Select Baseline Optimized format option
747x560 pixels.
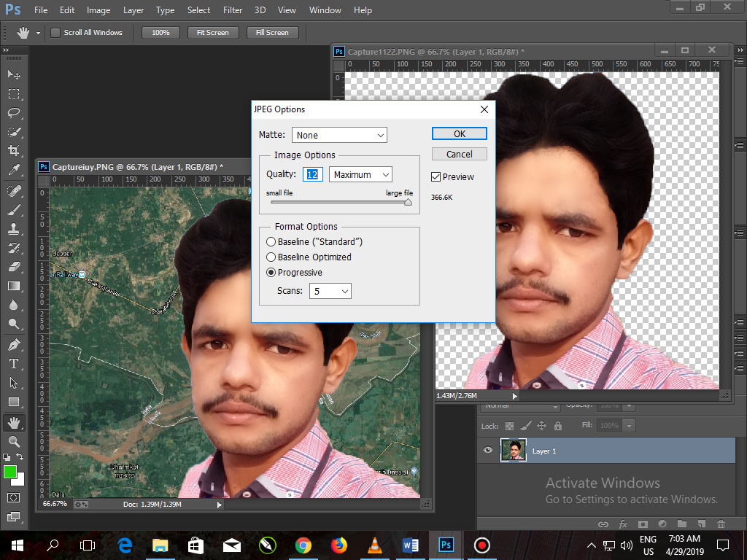pos(271,257)
